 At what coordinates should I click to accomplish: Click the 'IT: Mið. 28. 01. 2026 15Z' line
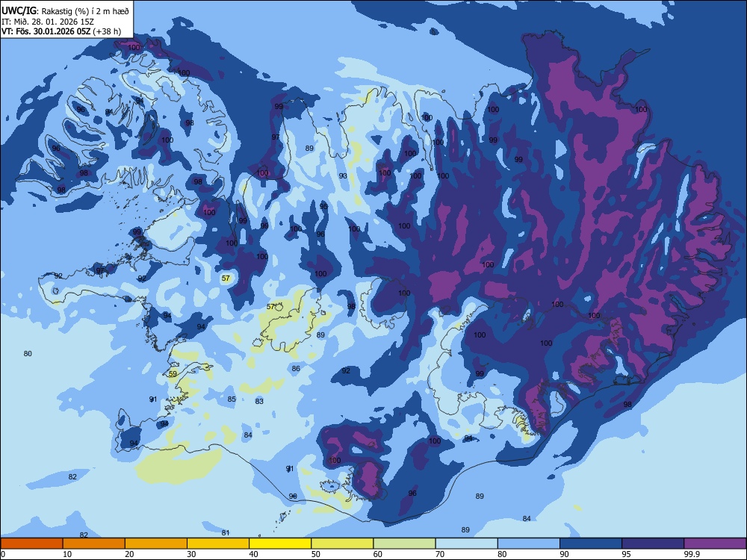[48, 22]
